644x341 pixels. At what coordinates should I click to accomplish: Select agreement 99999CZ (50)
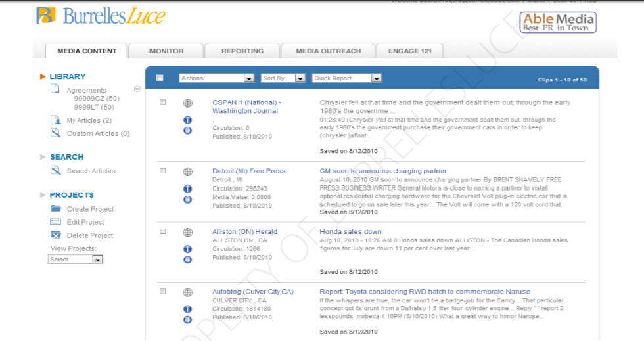[97, 98]
